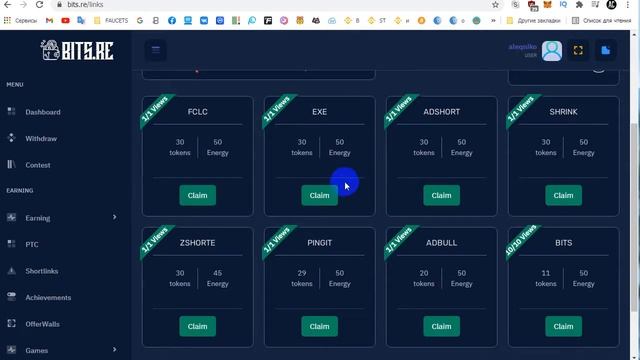Viewport: 640px width, 360px height.
Task: Click the '20 tokens' value on ADBULL
Action: point(424,278)
